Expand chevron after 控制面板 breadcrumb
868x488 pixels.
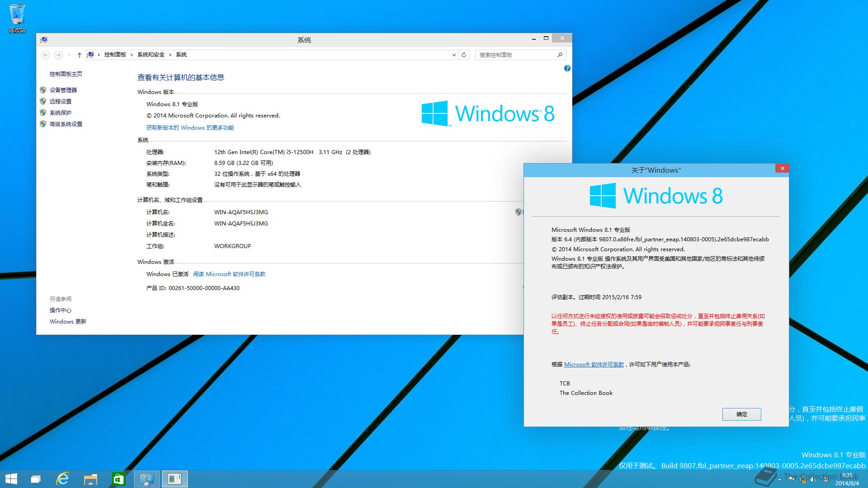132,55
